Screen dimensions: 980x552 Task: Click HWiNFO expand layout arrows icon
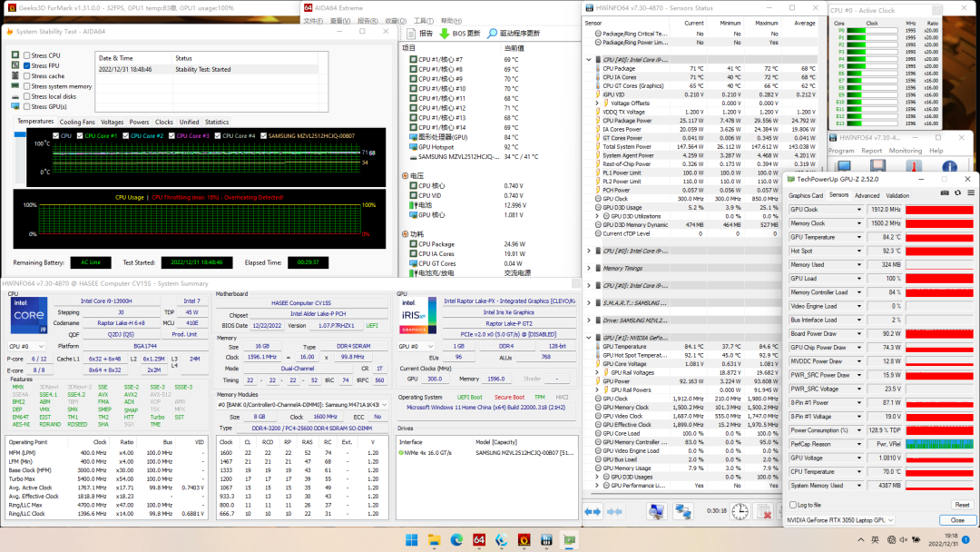point(592,511)
